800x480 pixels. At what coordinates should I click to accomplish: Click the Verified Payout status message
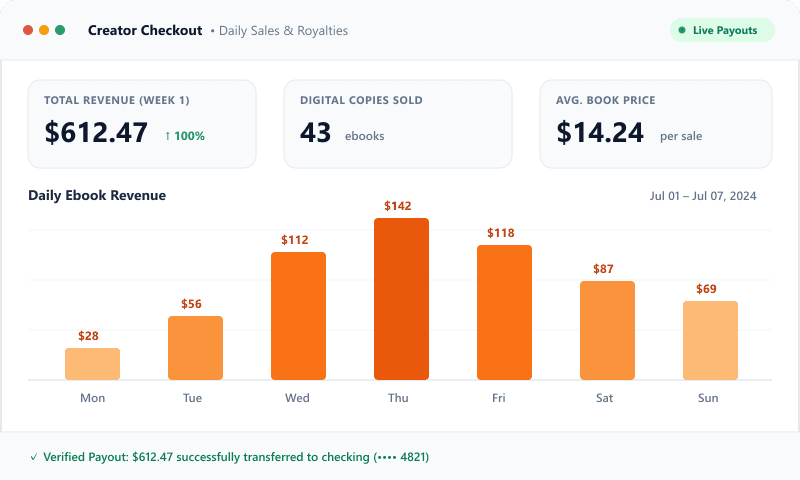click(x=236, y=457)
